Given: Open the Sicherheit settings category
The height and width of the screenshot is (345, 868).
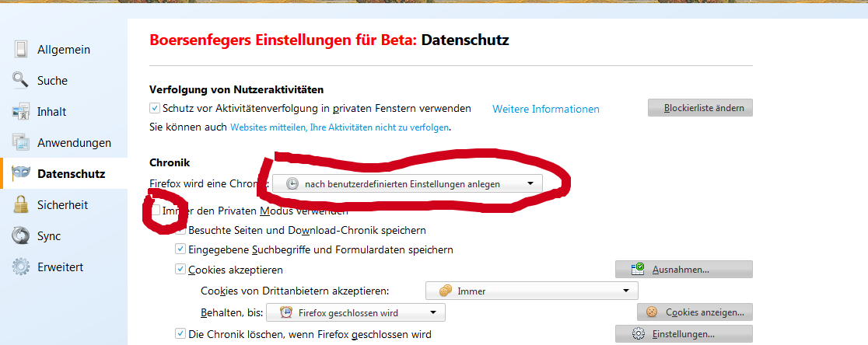Looking at the screenshot, I should pyautogui.click(x=64, y=204).
